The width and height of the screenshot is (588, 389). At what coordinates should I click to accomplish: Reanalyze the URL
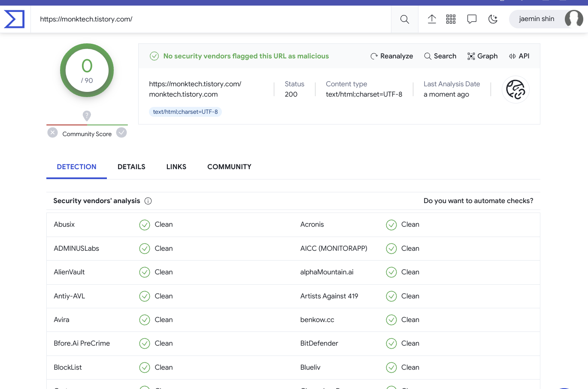click(x=391, y=56)
